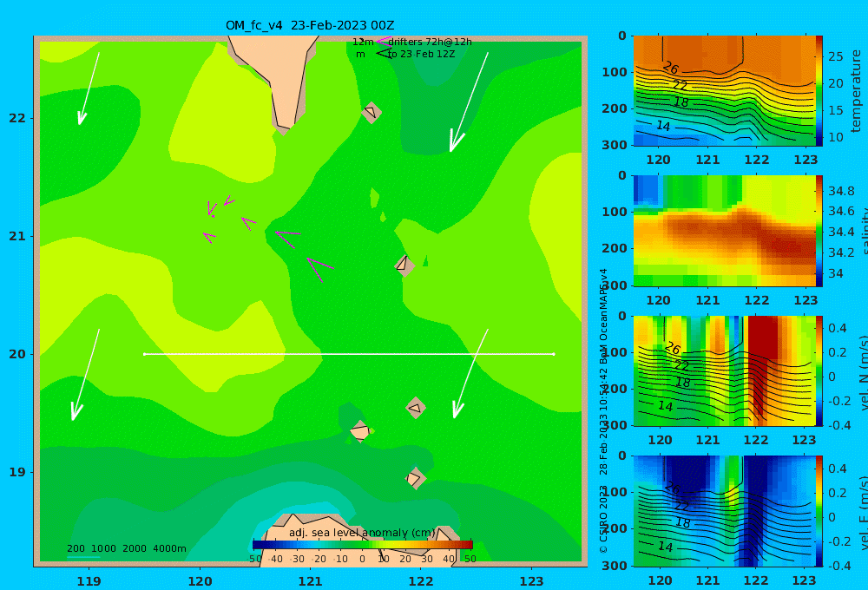Click the small island near 22N 121.5E

click(372, 112)
